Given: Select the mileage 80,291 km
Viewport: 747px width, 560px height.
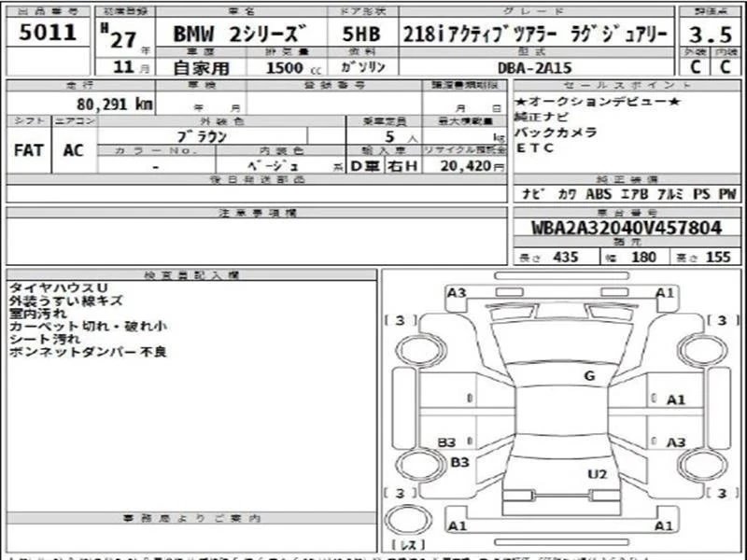Looking at the screenshot, I should click(x=115, y=104).
